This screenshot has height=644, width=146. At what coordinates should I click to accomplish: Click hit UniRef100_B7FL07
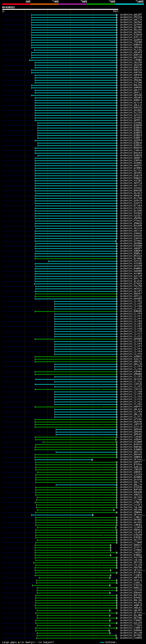tap(131, 37)
